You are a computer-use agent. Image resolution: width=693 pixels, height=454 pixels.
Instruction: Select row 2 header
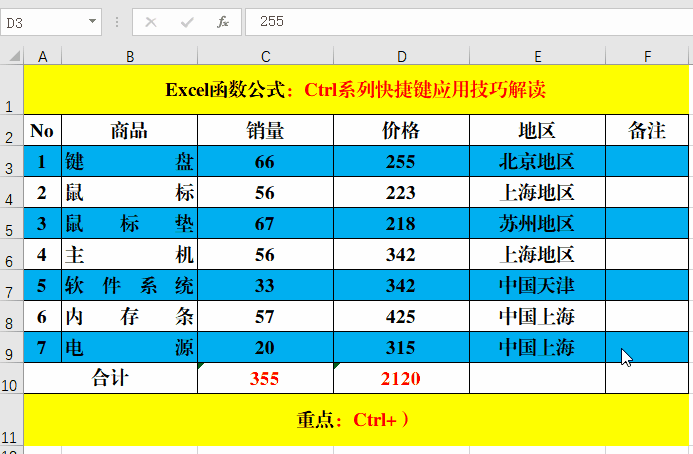click(x=11, y=130)
